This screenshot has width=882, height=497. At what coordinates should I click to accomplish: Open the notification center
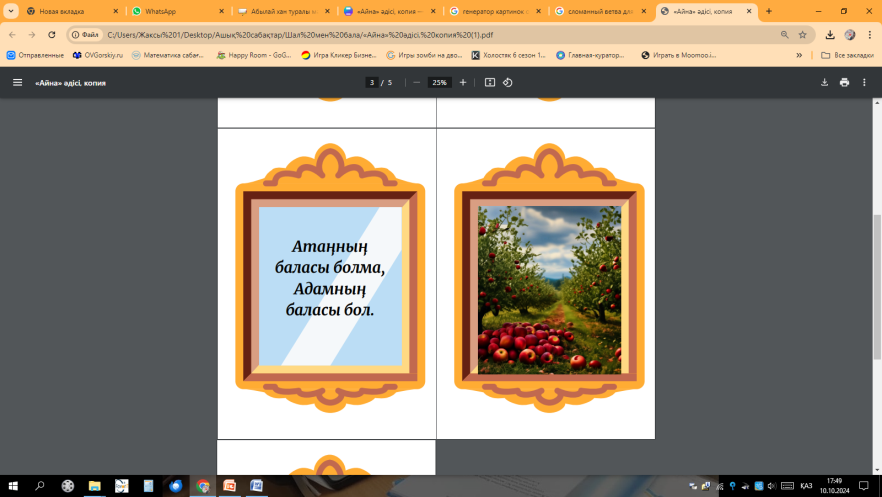(x=864, y=486)
